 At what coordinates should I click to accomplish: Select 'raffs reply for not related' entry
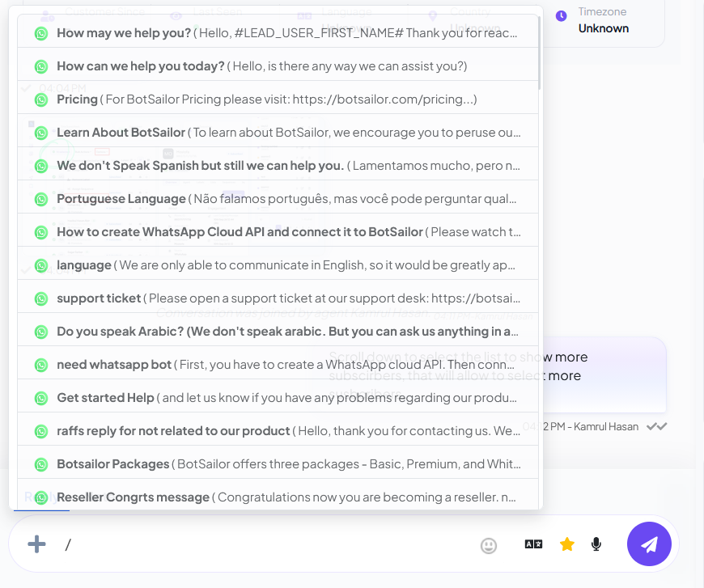(278, 431)
